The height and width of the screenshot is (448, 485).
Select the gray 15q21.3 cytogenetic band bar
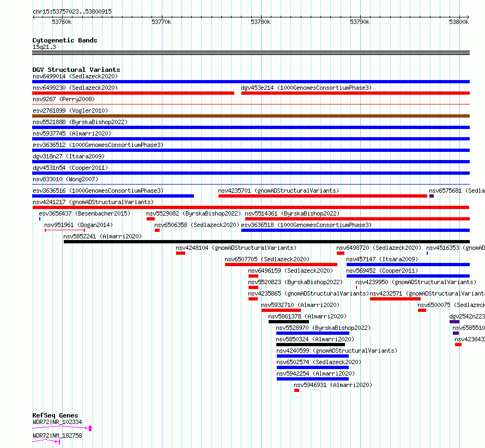click(x=251, y=53)
